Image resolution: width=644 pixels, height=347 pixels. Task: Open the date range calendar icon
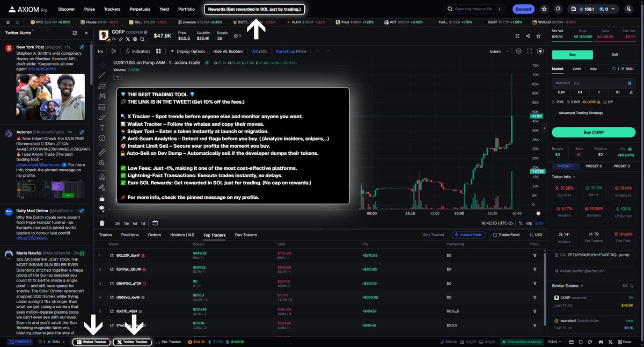[x=155, y=223]
